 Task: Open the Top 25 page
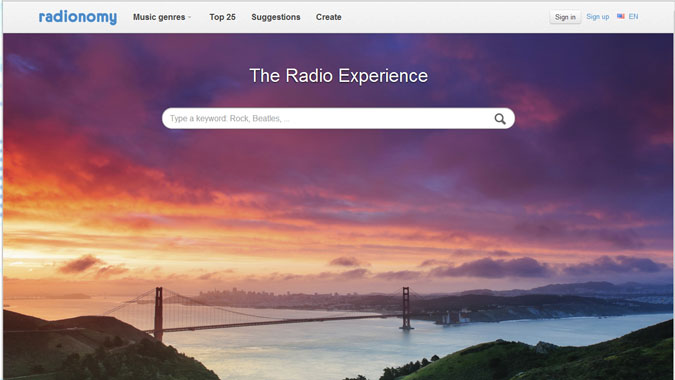coord(222,17)
